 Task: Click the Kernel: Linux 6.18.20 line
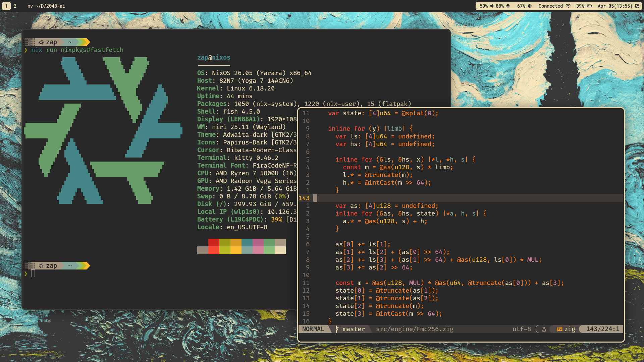coord(236,88)
